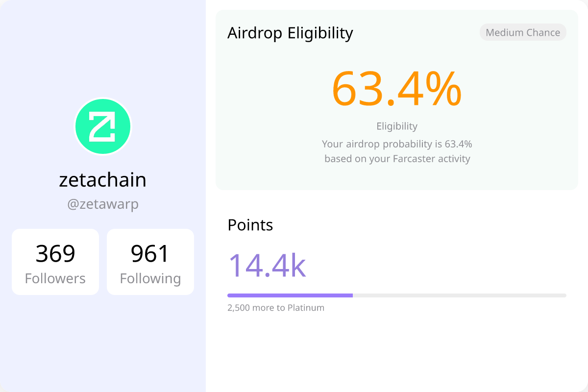
Task: Select the zetachain display name
Action: [103, 180]
